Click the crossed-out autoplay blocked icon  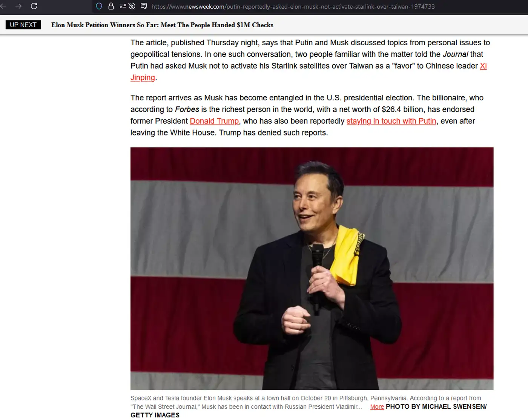pyautogui.click(x=132, y=6)
